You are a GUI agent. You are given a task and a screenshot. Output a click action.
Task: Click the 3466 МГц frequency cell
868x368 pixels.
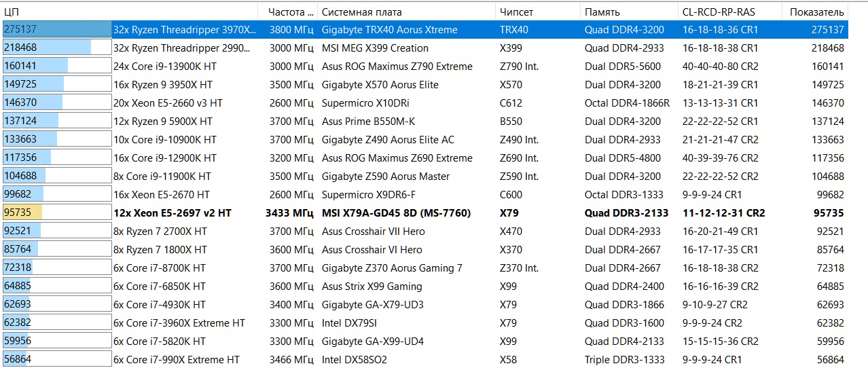[x=291, y=360]
